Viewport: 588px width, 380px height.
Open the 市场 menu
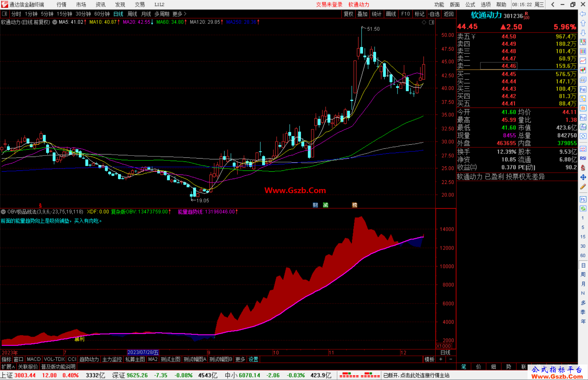pyautogui.click(x=81, y=5)
